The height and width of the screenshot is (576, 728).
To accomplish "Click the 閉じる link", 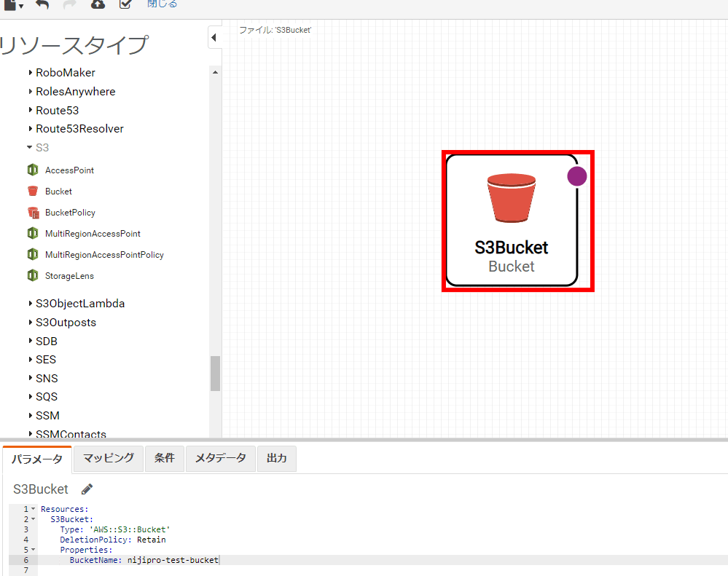I will pyautogui.click(x=162, y=4).
